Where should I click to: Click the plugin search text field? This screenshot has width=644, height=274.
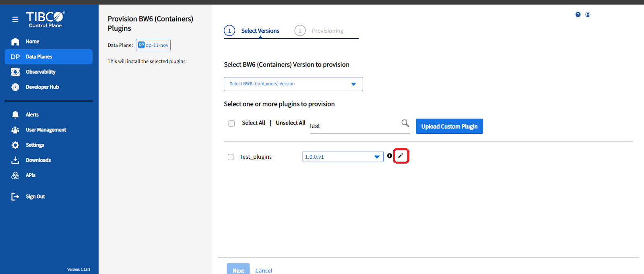tap(354, 126)
